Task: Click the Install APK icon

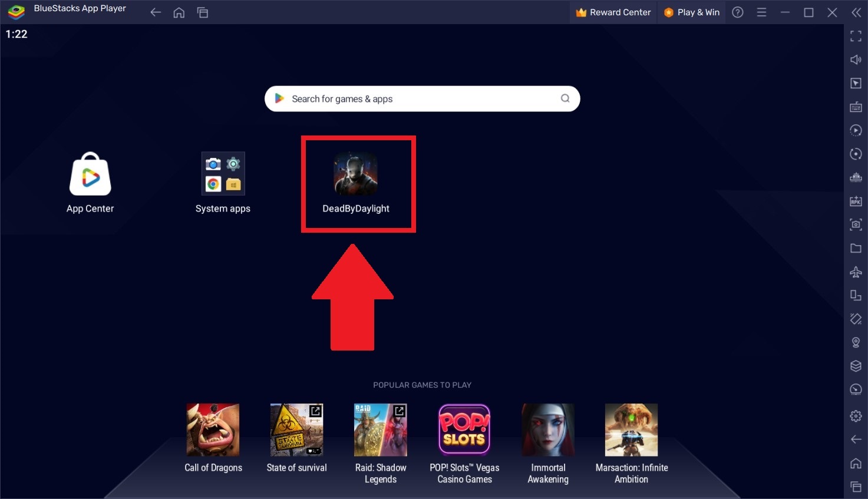Action: 856,201
